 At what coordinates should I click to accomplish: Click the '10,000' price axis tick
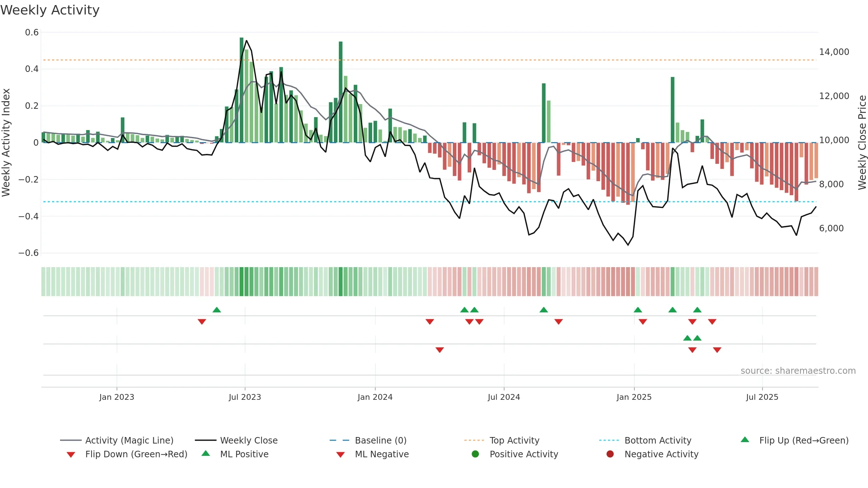tap(834, 140)
